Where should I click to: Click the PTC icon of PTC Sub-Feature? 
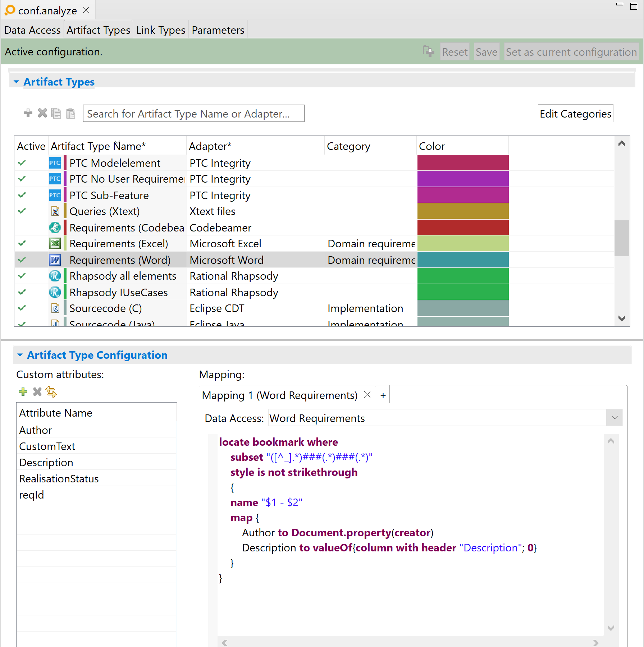click(55, 195)
